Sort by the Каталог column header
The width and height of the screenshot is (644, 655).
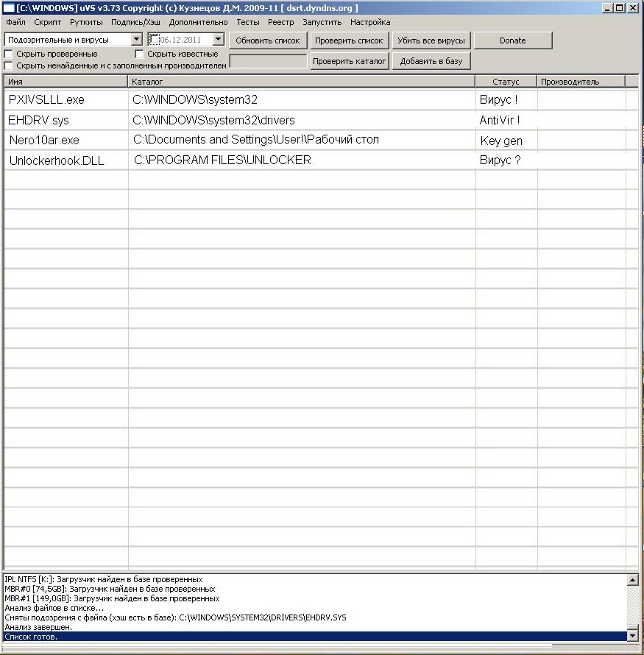[x=301, y=82]
